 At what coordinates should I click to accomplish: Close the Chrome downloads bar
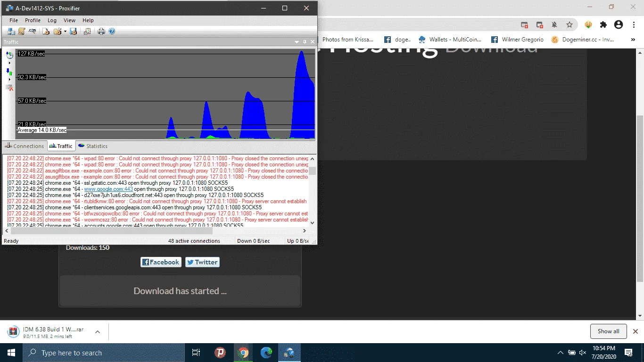636,331
